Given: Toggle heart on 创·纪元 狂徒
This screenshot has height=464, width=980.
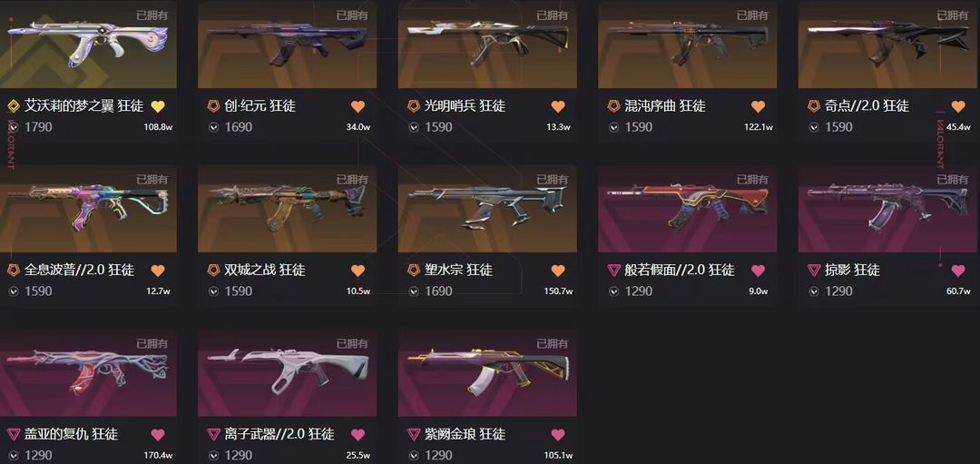Looking at the screenshot, I should (x=358, y=106).
